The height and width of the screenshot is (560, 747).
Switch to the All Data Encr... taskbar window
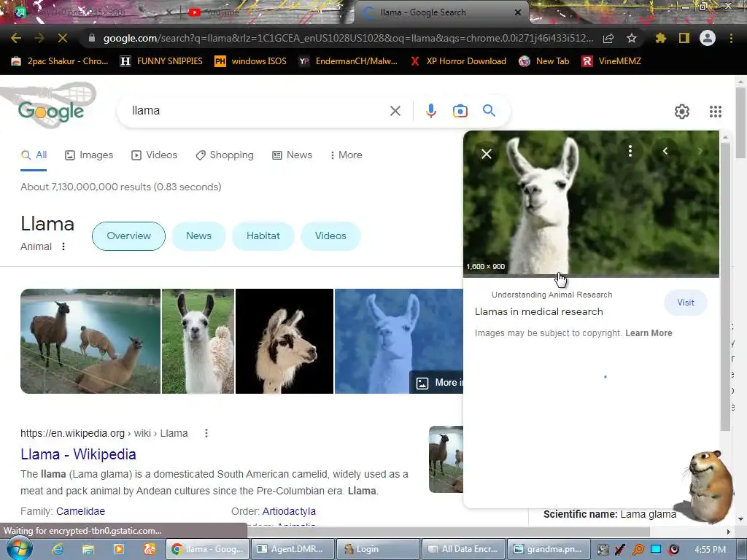463,549
